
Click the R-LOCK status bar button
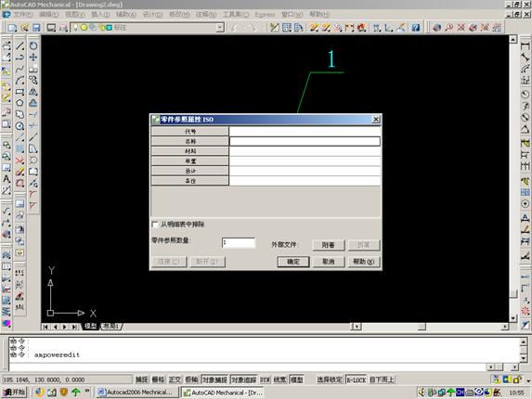coord(356,380)
